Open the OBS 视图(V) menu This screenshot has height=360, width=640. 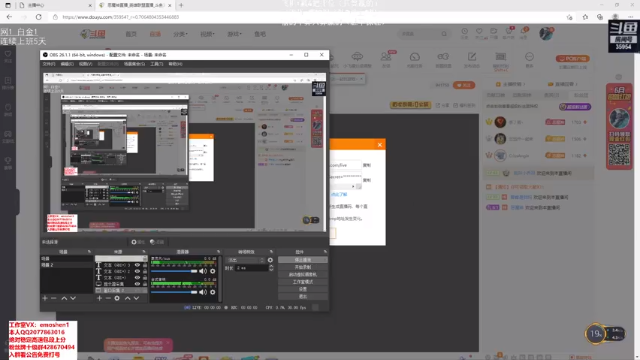click(85, 64)
